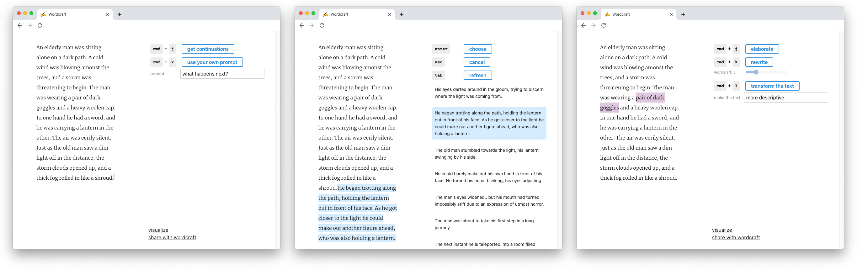Click the 'elaborate' button
Viewport: 868px width, 270px height.
[x=762, y=49]
